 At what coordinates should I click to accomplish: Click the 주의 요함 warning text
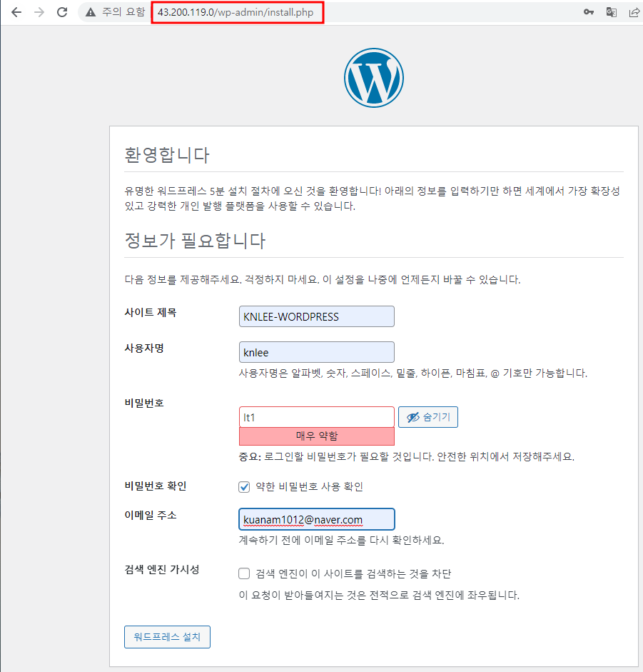click(123, 12)
